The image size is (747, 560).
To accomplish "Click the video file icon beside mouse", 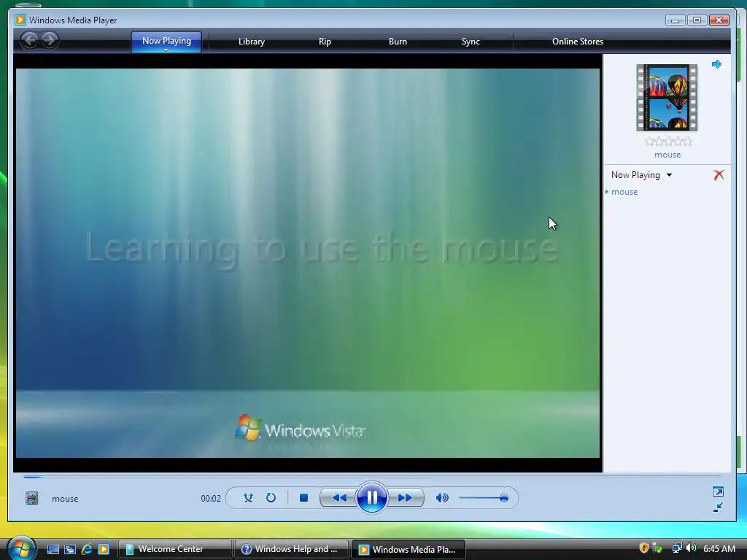I will pos(32,498).
